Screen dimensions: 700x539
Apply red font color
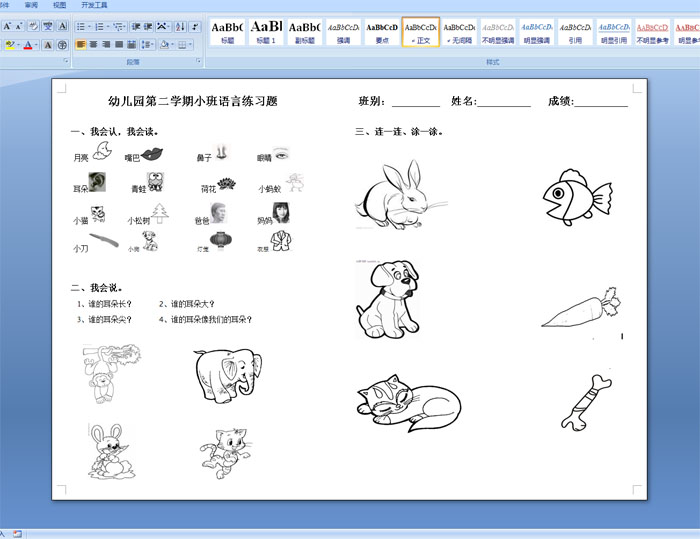pos(28,45)
